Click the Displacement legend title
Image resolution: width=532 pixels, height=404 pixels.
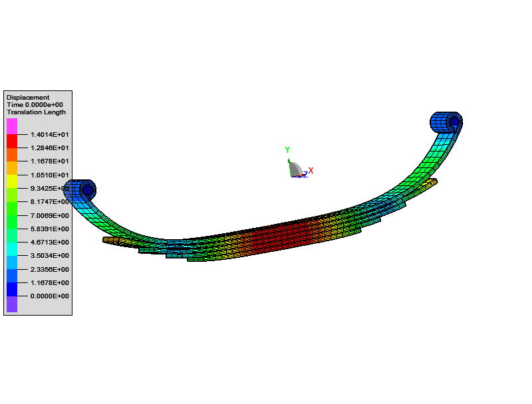click(x=28, y=97)
